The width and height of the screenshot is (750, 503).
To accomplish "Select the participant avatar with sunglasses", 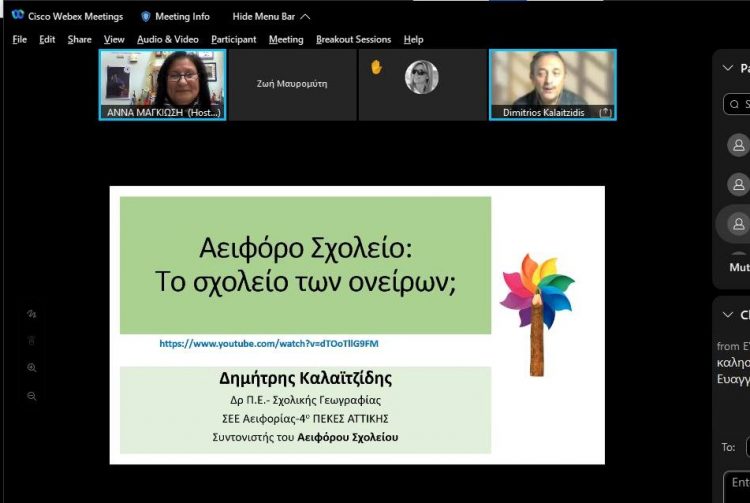I will coord(421,77).
